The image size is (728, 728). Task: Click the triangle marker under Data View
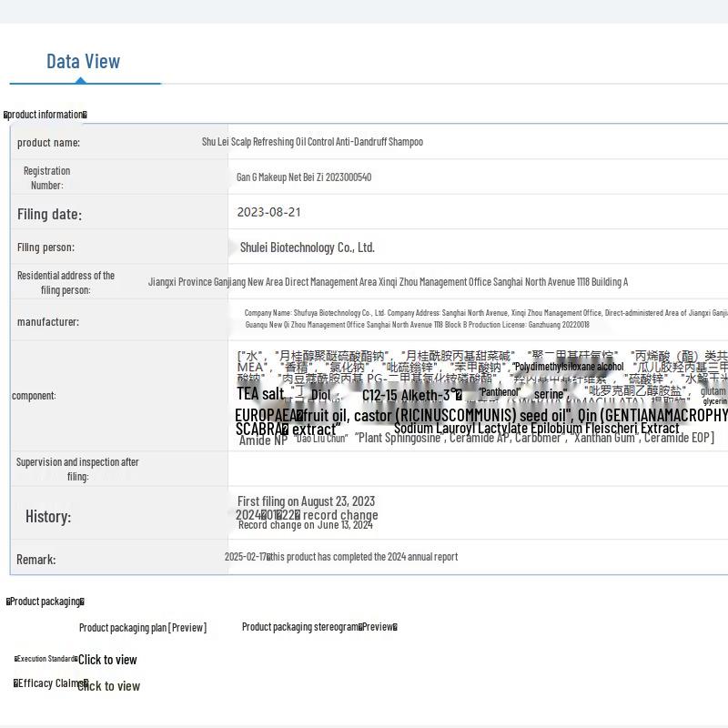(x=81, y=80)
